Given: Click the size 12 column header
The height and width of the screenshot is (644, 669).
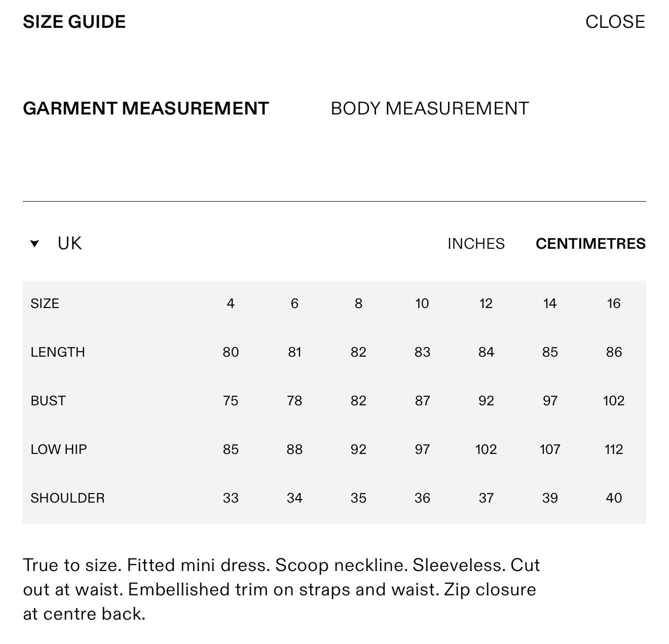Looking at the screenshot, I should pos(486,304).
